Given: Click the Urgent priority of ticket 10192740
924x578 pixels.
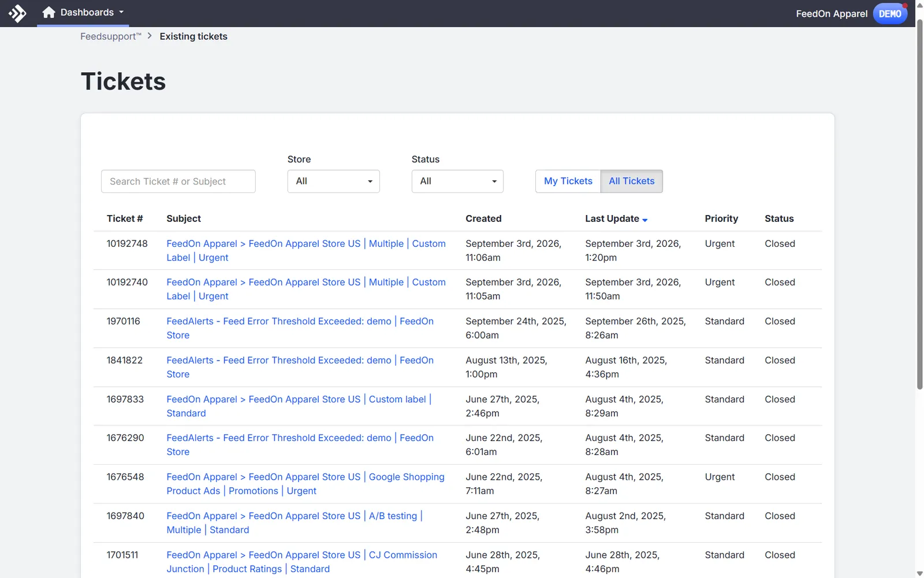Looking at the screenshot, I should [x=720, y=283].
